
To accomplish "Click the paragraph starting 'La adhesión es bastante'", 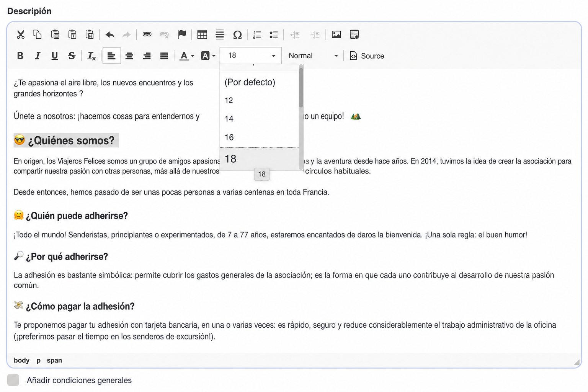I will click(284, 280).
